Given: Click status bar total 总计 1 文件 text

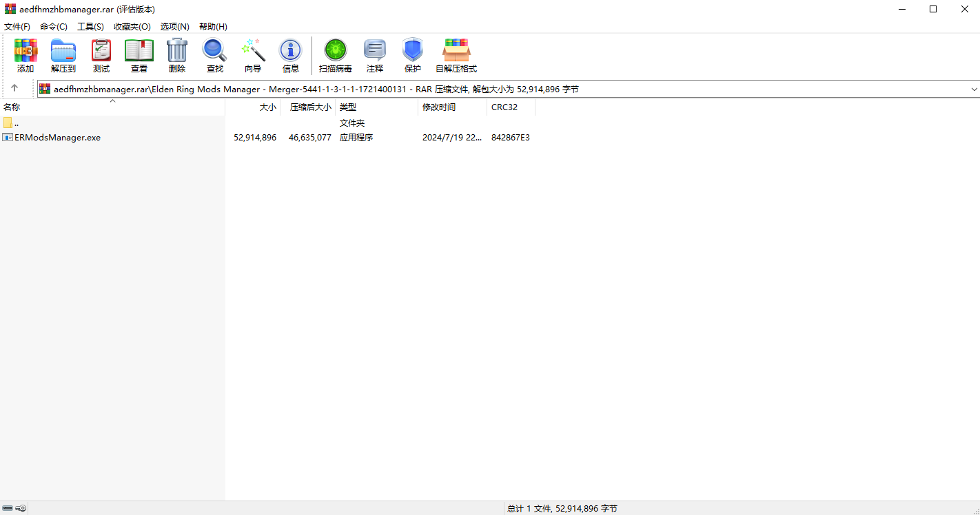Looking at the screenshot, I should click(562, 508).
